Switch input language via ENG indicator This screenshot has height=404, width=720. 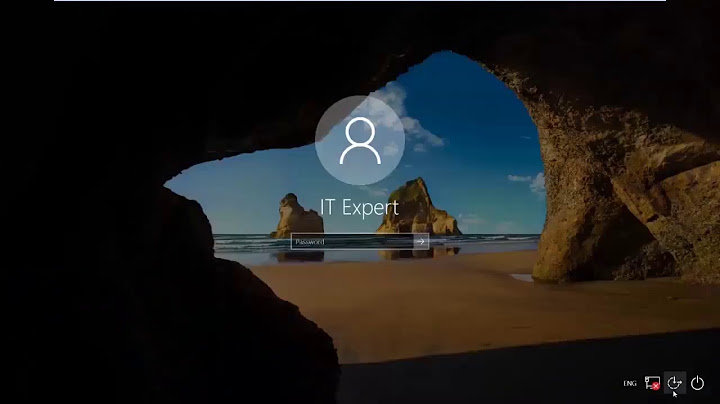[x=630, y=383]
